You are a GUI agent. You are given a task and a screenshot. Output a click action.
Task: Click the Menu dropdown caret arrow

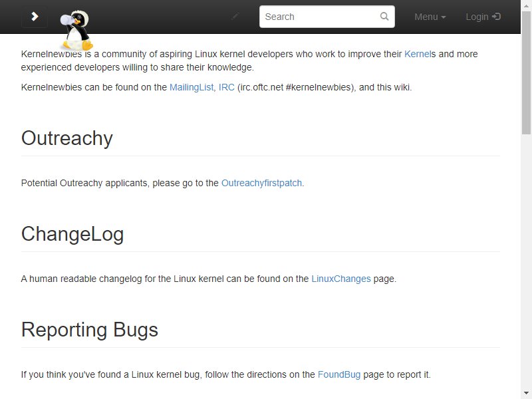(x=443, y=17)
